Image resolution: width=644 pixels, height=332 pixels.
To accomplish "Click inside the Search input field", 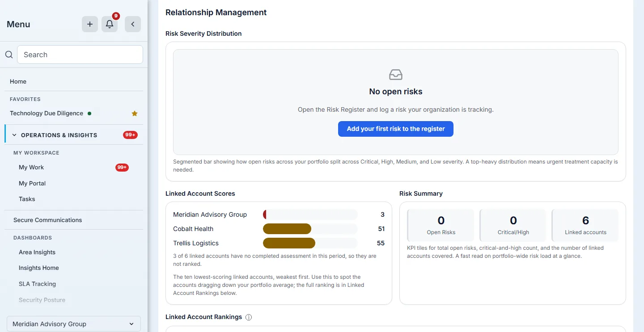I will tap(80, 55).
